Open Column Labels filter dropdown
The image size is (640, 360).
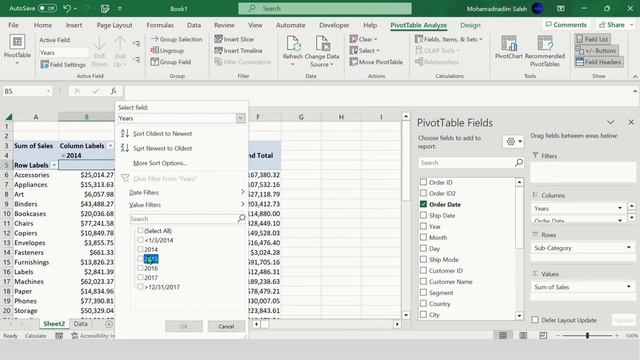pos(110,146)
